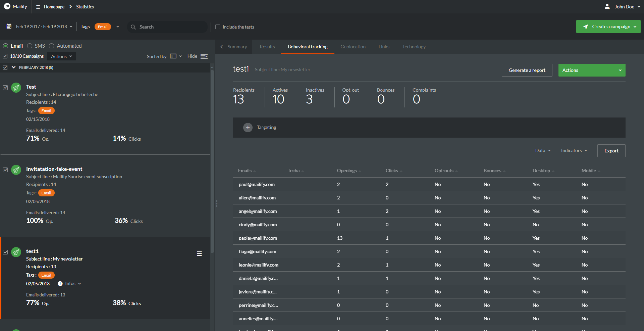644x331 pixels.
Task: Select the Email radio button
Action: pyautogui.click(x=6, y=46)
